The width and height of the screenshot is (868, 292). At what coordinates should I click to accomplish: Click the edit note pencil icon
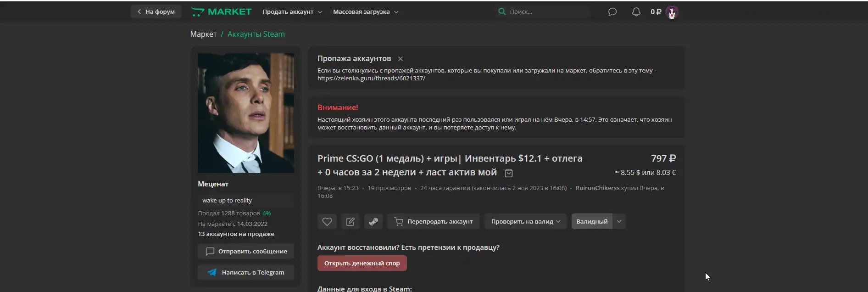[x=351, y=222]
